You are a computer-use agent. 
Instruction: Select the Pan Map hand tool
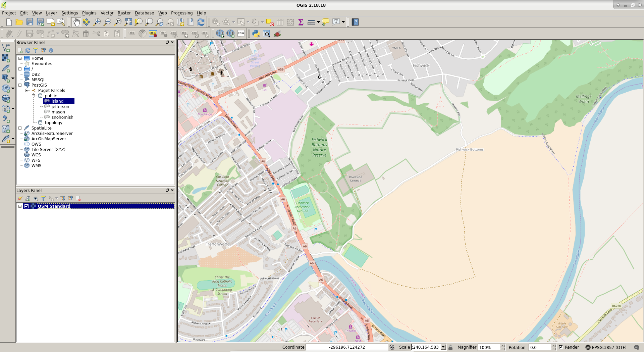pyautogui.click(x=76, y=22)
